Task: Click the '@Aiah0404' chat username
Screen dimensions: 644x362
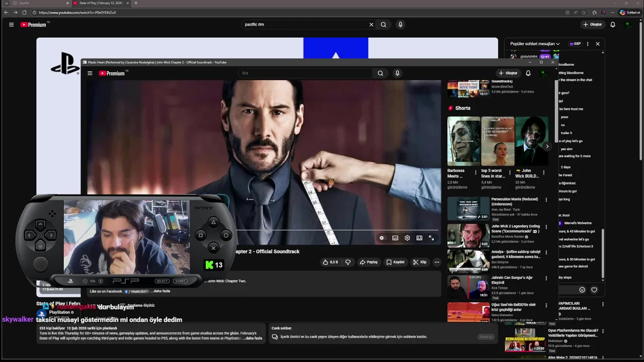Action: (x=529, y=57)
